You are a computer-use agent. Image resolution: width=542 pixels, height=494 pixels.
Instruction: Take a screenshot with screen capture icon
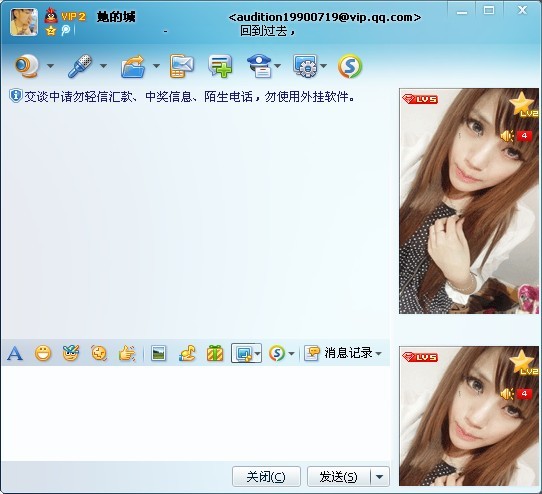pos(243,353)
